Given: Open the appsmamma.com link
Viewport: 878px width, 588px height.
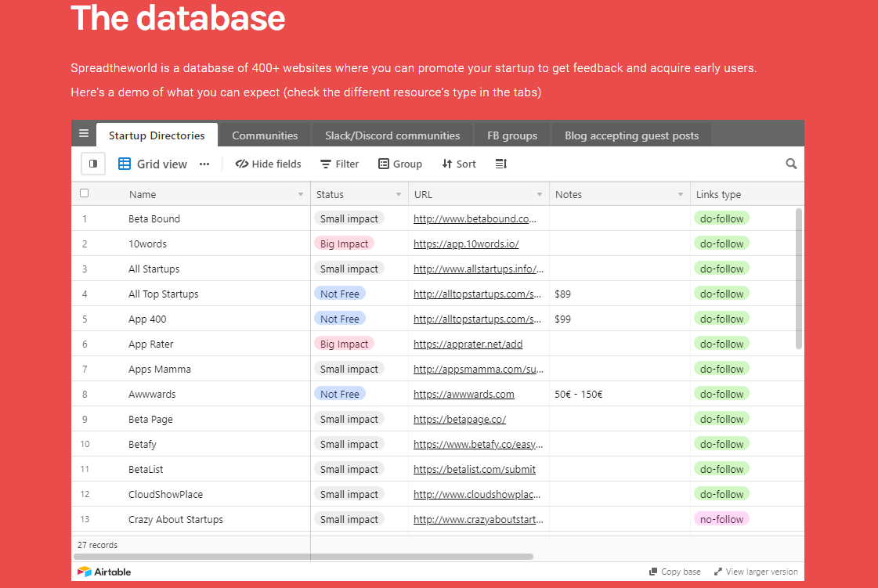Looking at the screenshot, I should coord(479,369).
